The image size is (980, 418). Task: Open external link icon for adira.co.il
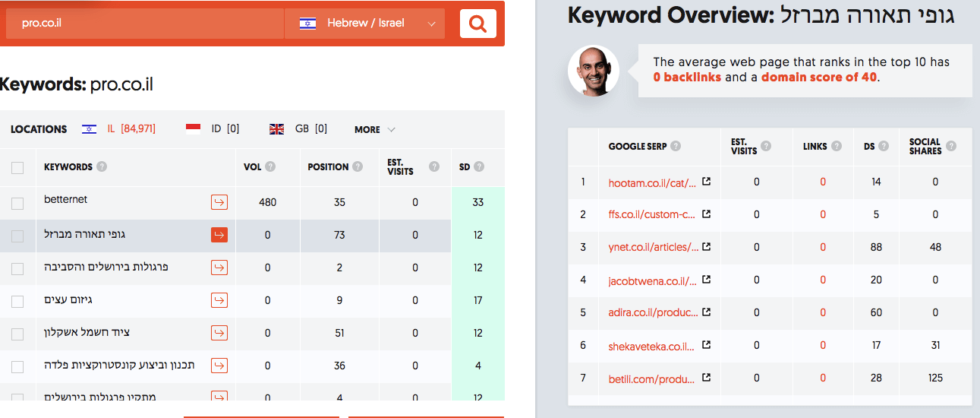click(x=706, y=312)
